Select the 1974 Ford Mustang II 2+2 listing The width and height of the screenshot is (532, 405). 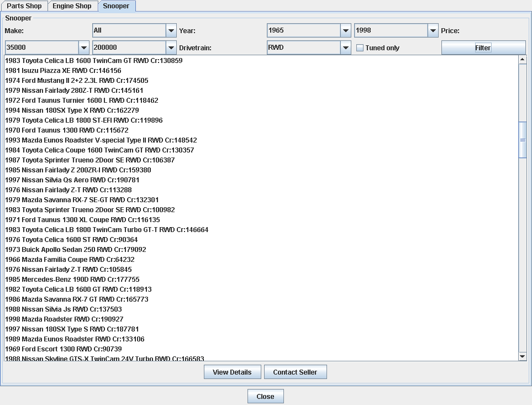click(x=261, y=80)
